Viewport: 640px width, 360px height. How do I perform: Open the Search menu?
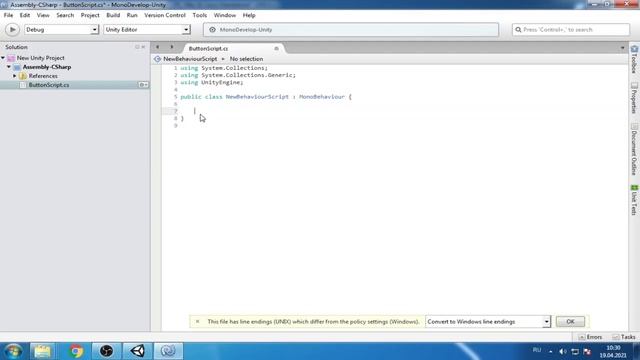pos(65,15)
